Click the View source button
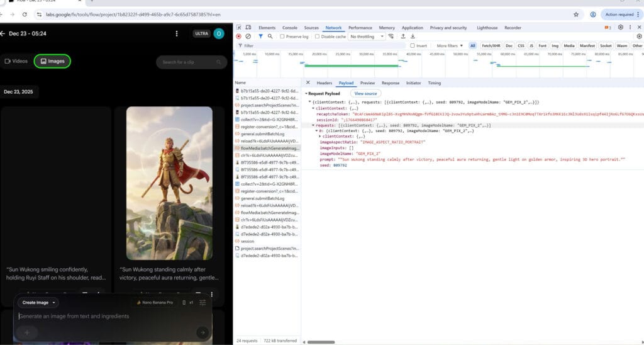Image resolution: width=644 pixels, height=345 pixels. click(365, 93)
